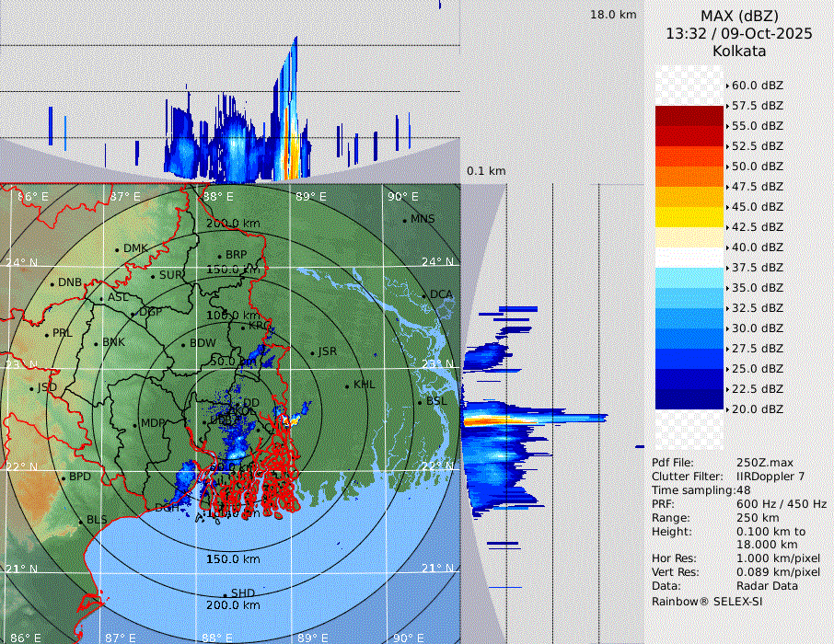Screen dimensions: 834x644
Task: Click the darkest blue 20 dBZ swatch
Action: click(x=689, y=398)
